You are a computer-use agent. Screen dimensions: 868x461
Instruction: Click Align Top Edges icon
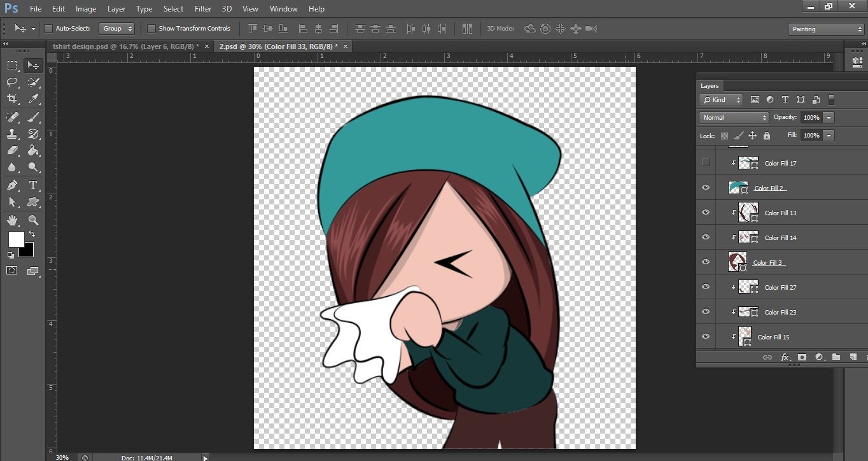tap(252, 29)
